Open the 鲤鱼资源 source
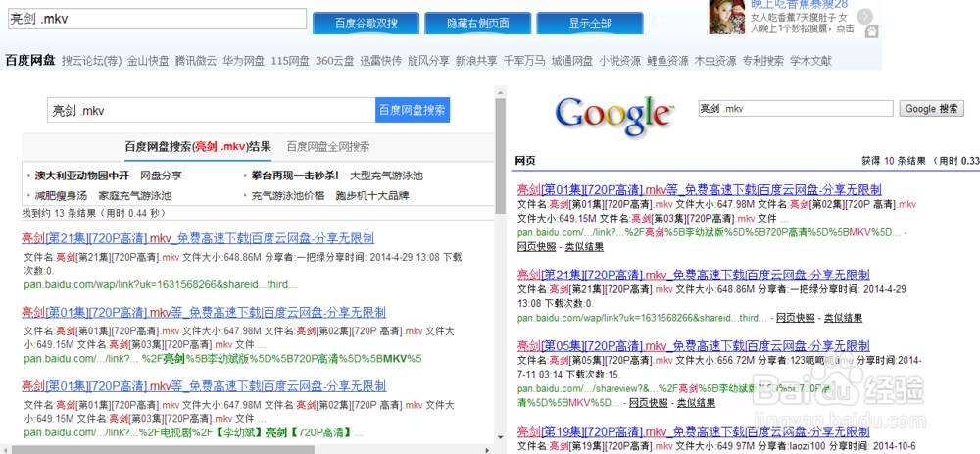 point(667,61)
